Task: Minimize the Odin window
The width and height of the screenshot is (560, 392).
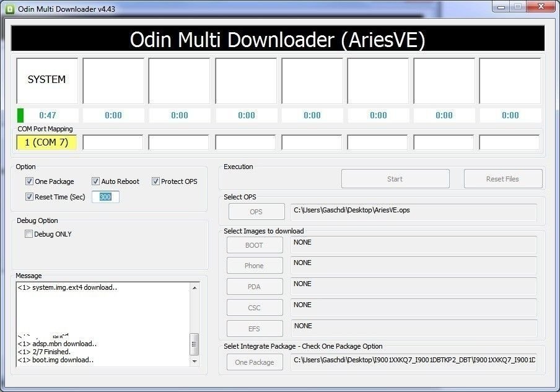Action: pos(501,7)
